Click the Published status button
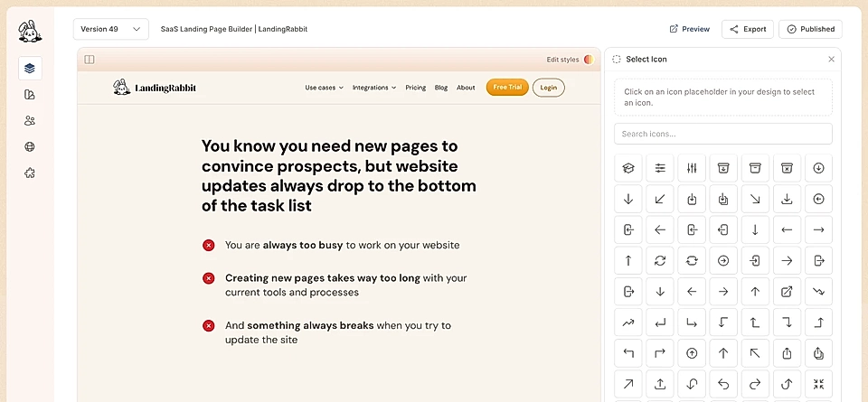868x402 pixels. click(810, 29)
